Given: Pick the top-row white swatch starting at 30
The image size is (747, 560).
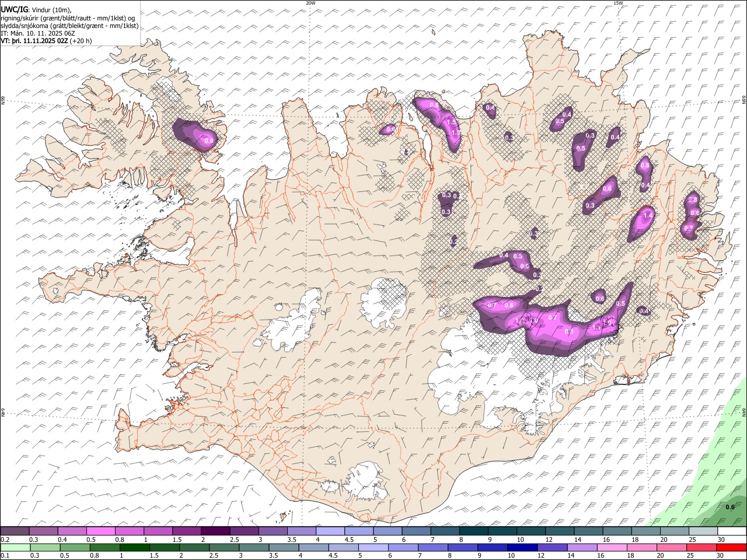Looking at the screenshot, I should pyautogui.click(x=732, y=531).
